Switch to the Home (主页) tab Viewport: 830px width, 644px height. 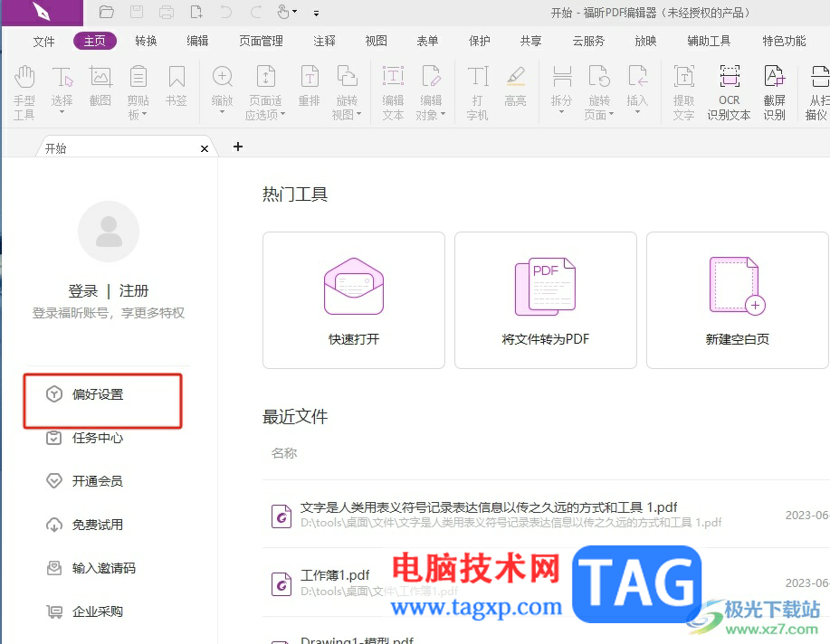(x=95, y=42)
